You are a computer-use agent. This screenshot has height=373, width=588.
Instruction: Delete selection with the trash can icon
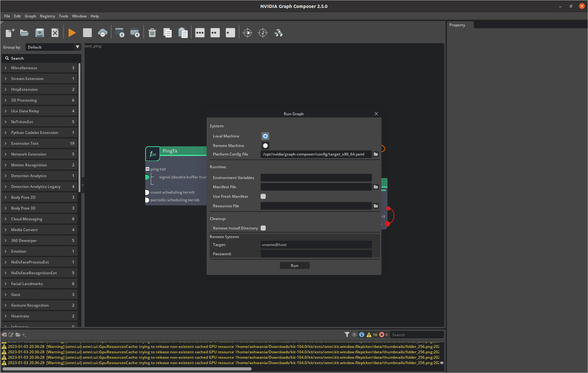(152, 33)
